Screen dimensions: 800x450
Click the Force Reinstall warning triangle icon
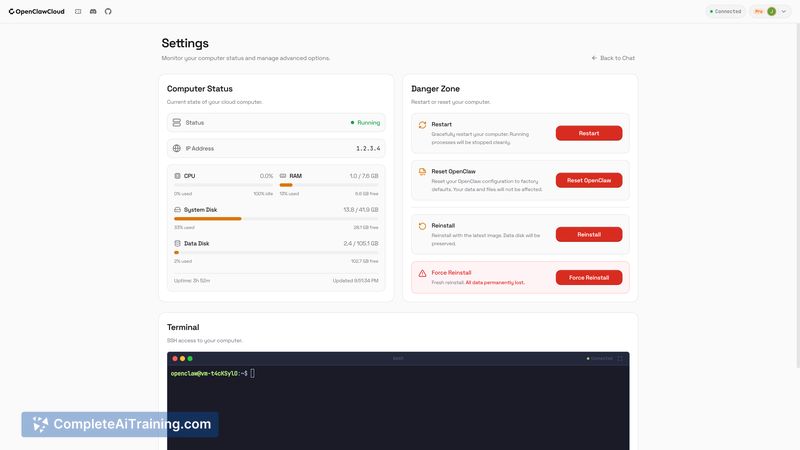point(422,273)
